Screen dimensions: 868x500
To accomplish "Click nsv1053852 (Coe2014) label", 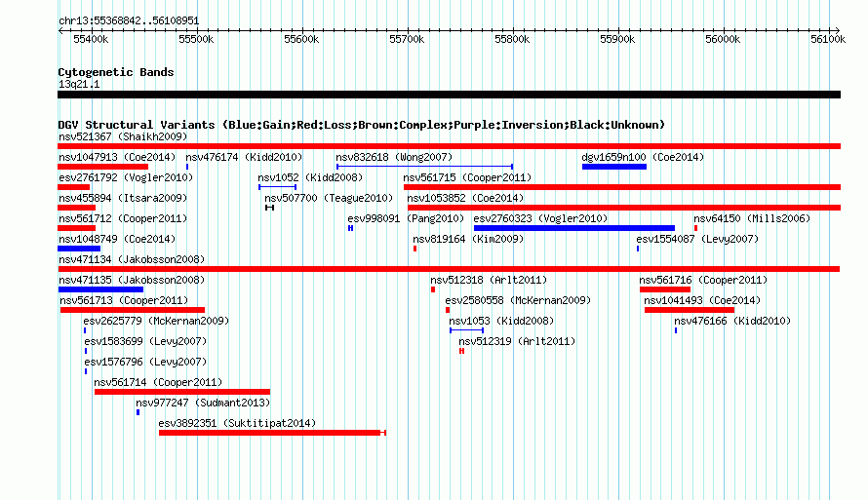I will click(x=465, y=198).
